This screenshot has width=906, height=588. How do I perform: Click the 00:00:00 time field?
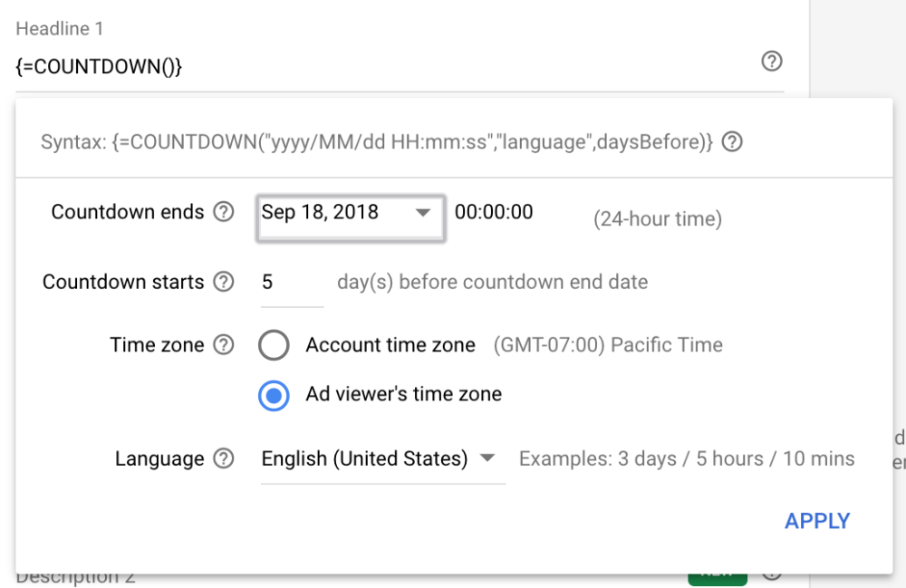[x=495, y=212]
